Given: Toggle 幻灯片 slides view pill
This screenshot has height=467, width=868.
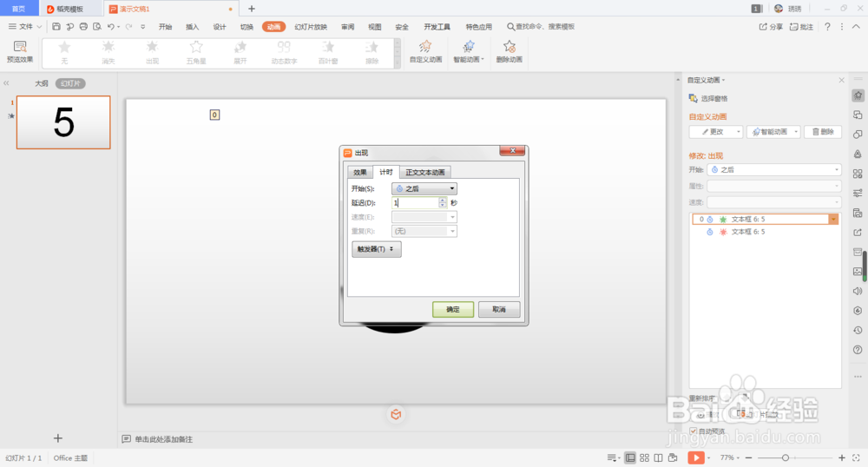Looking at the screenshot, I should pyautogui.click(x=70, y=83).
